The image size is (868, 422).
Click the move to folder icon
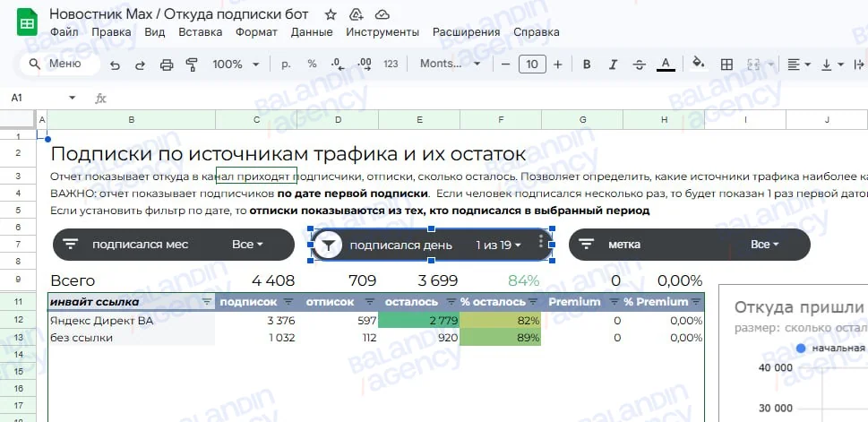357,14
